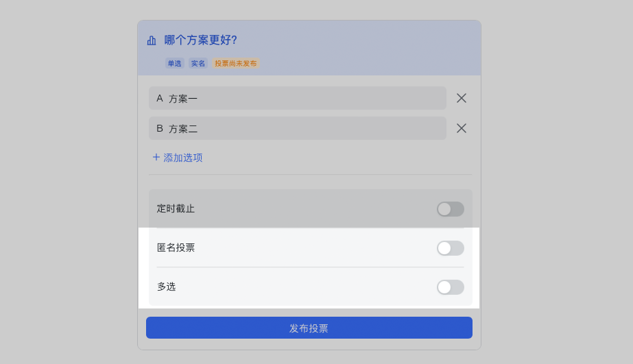Click the 多选 setting label
This screenshot has width=633, height=364.
tap(167, 287)
